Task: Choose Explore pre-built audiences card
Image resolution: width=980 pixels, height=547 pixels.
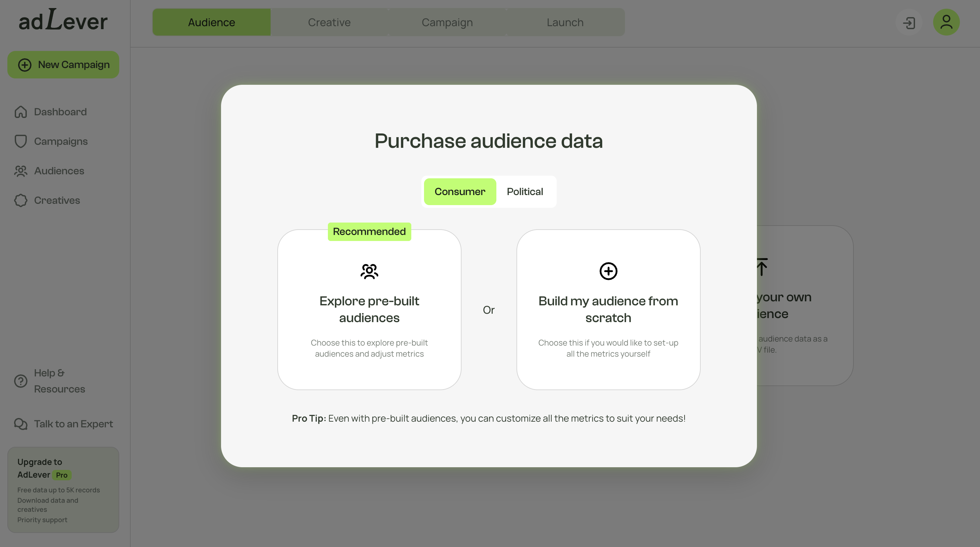Action: [369, 309]
